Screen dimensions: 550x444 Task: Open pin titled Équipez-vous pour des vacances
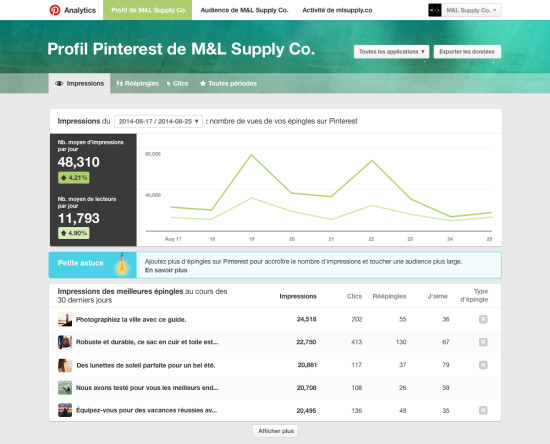(x=147, y=410)
